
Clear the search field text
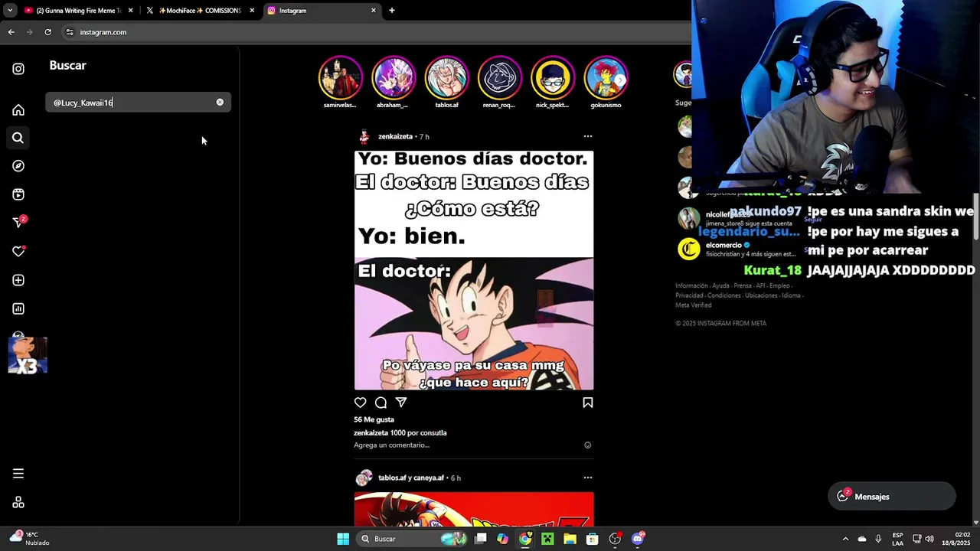[x=220, y=102]
